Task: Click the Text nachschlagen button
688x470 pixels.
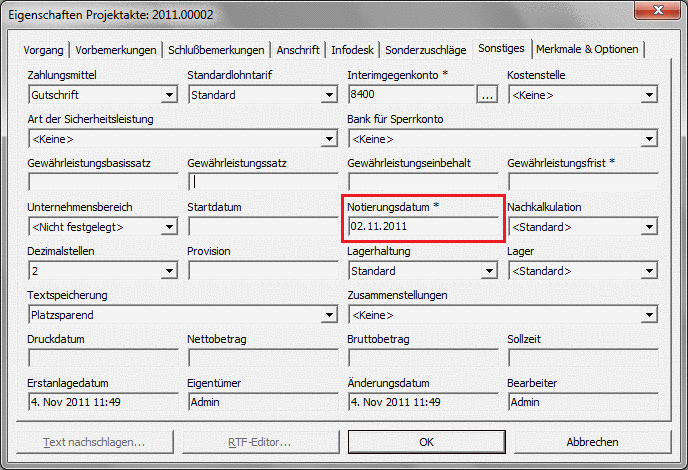Action: [x=94, y=442]
